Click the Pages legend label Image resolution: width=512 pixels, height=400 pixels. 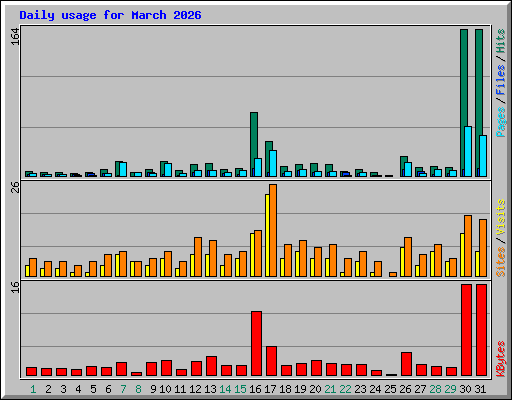coord(500,122)
